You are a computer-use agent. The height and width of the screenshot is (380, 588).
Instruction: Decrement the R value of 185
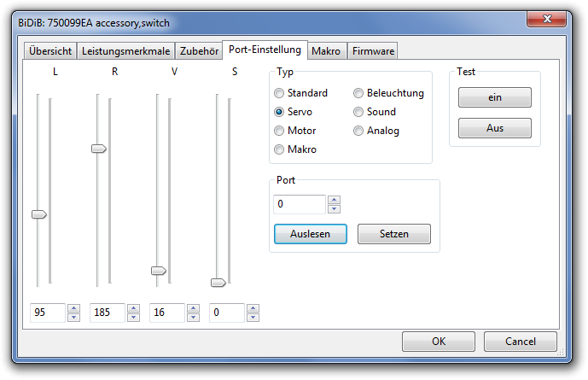click(x=134, y=318)
